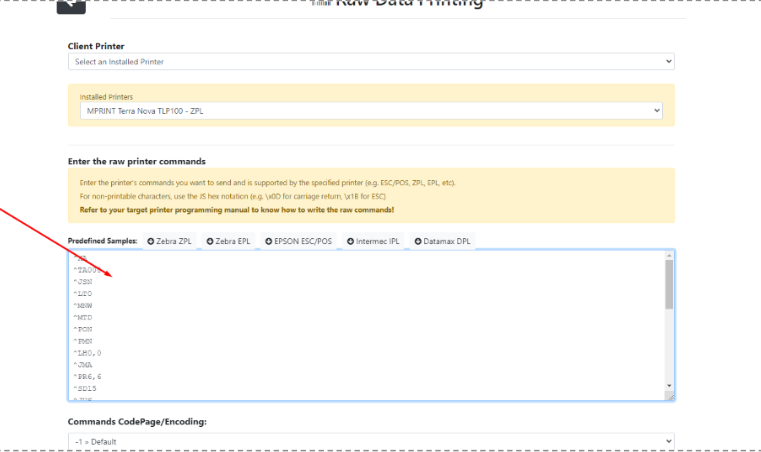Screen dimensions: 761x452
Task: Click the circle icon on Zebra EPL sample
Action: (x=211, y=241)
